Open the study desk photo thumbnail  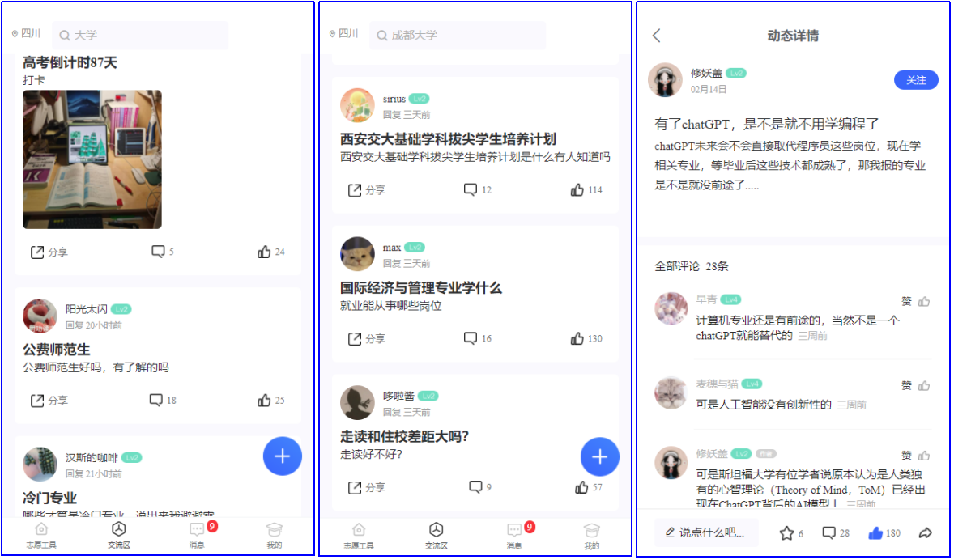[x=92, y=159]
